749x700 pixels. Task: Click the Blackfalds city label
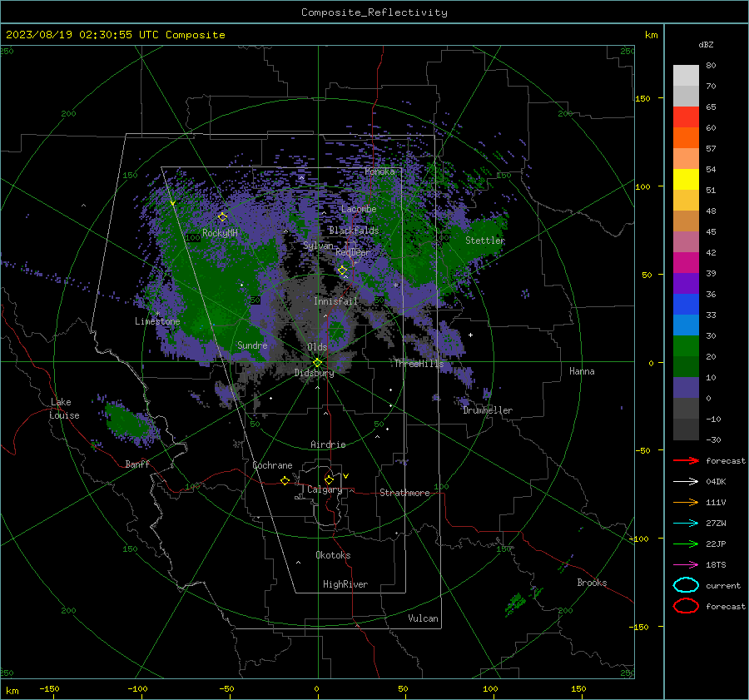pyautogui.click(x=354, y=231)
